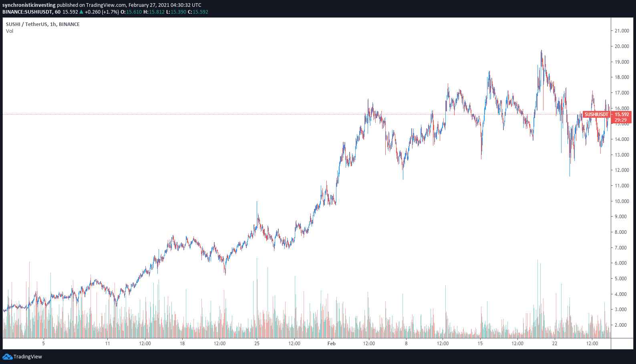Click the Feb month label on time axis
The image size is (636, 364).
pos(331,344)
